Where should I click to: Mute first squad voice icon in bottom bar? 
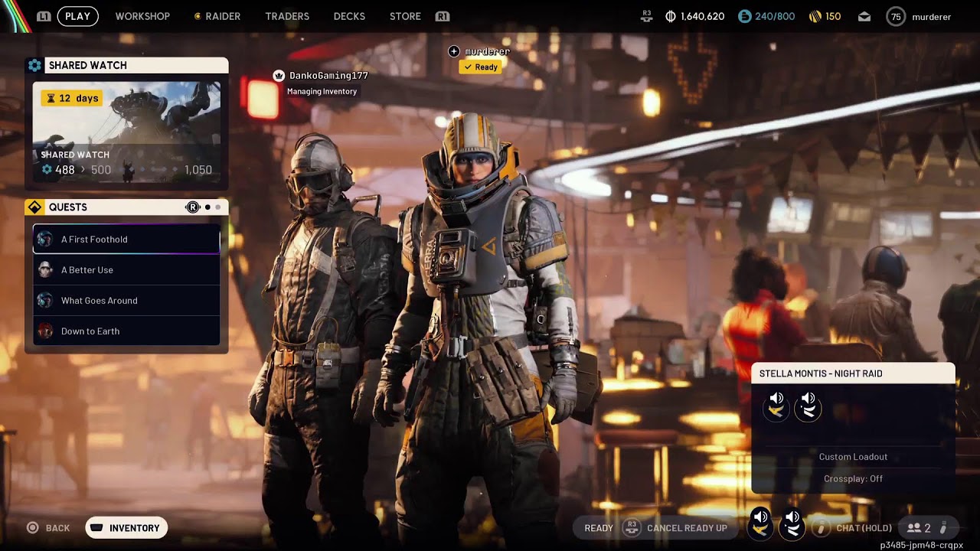[761, 524]
